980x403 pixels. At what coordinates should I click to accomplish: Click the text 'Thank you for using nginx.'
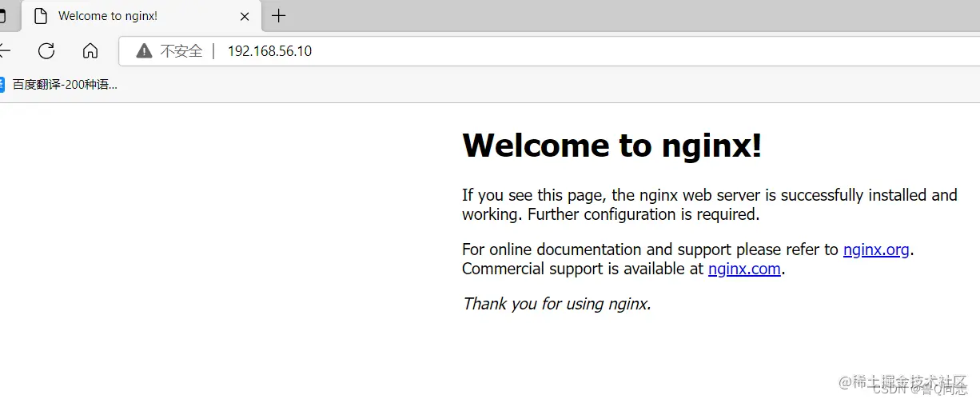click(x=557, y=304)
